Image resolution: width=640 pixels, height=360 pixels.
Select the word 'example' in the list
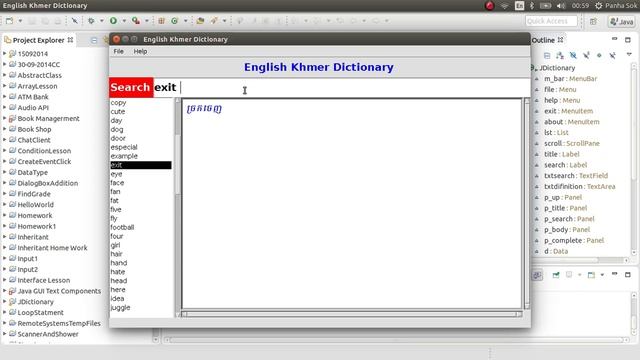click(124, 156)
